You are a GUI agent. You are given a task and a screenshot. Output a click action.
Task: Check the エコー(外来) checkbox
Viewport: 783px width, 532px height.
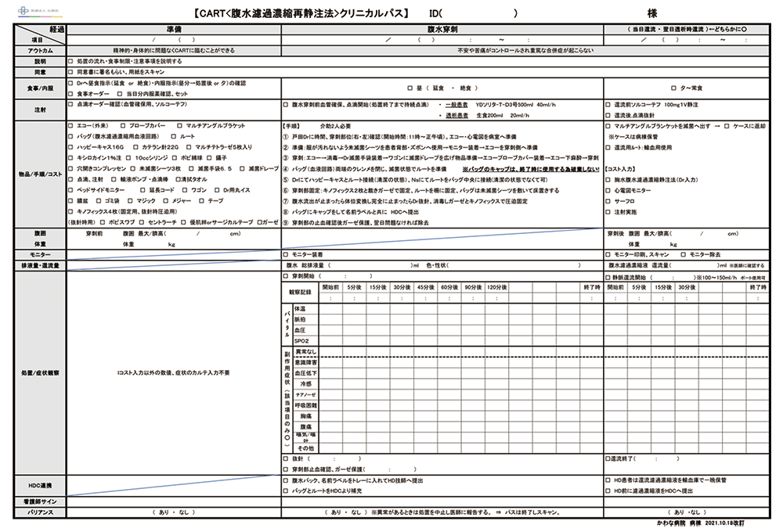tap(72, 126)
